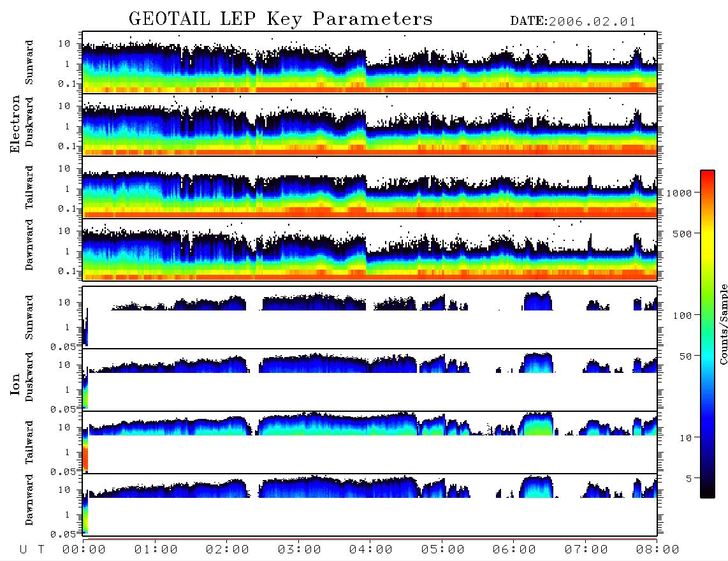The height and width of the screenshot is (561, 728).
Task: Click the vertical "Ion" group label
Action: 15,384
